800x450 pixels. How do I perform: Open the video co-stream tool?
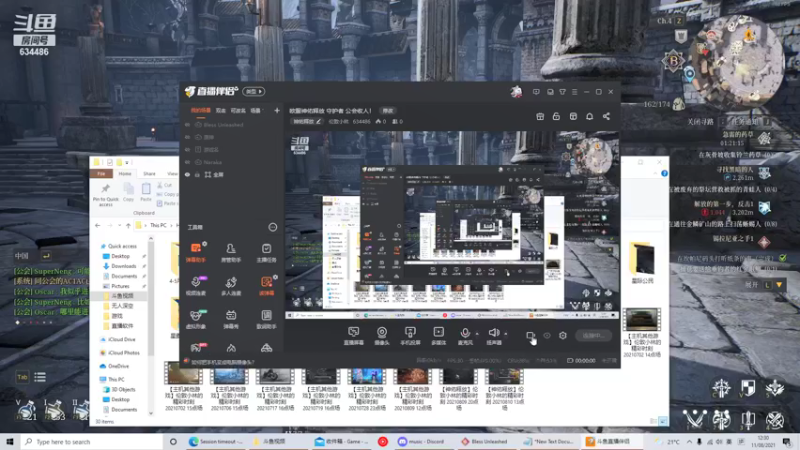(195, 286)
